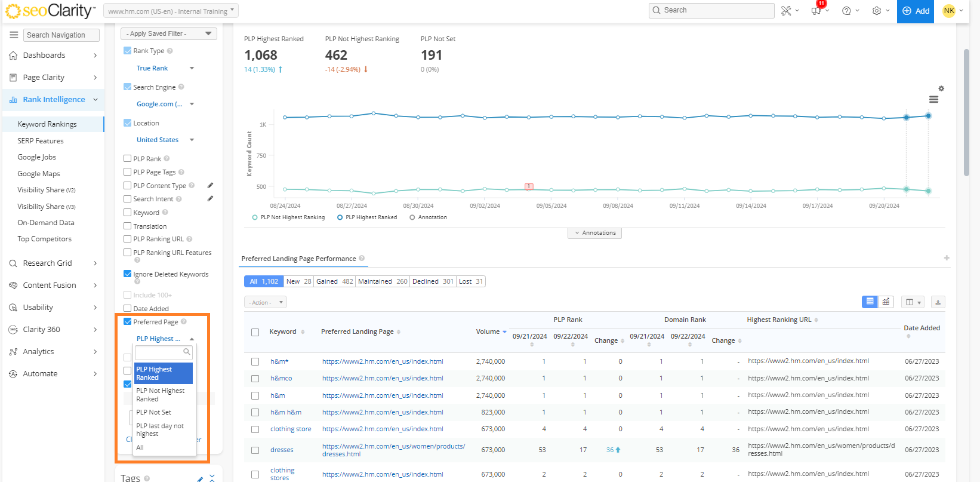The width and height of the screenshot is (980, 482).
Task: Open the help question mark icon
Action: tap(846, 11)
